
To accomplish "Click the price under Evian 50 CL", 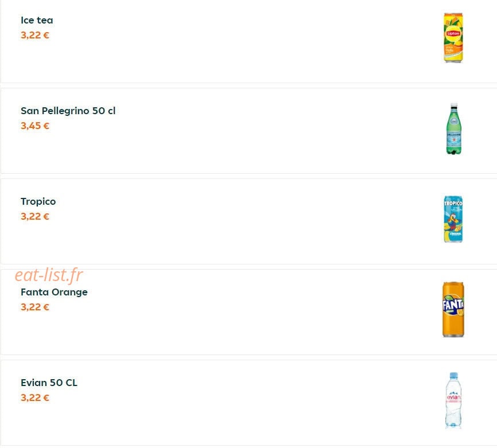I will [35, 398].
